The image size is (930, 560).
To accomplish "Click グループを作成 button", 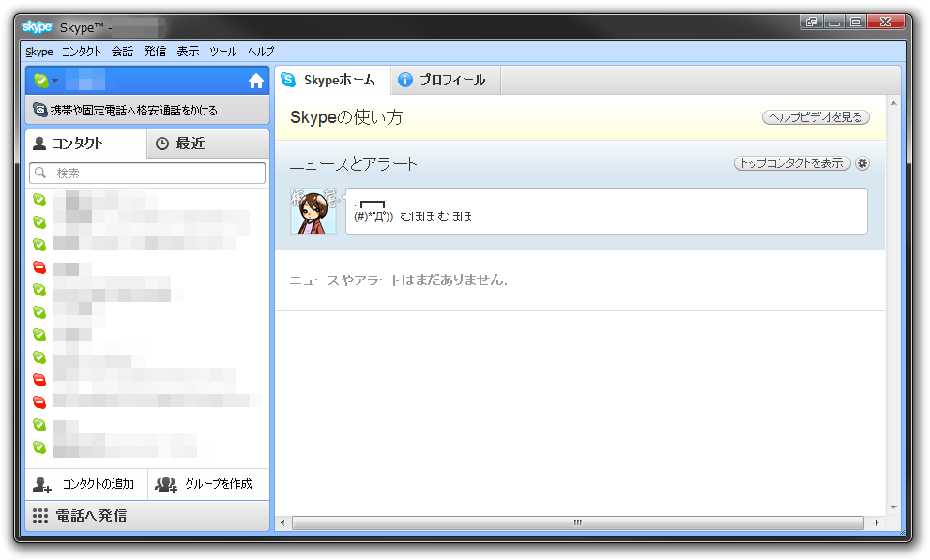I will tap(208, 484).
